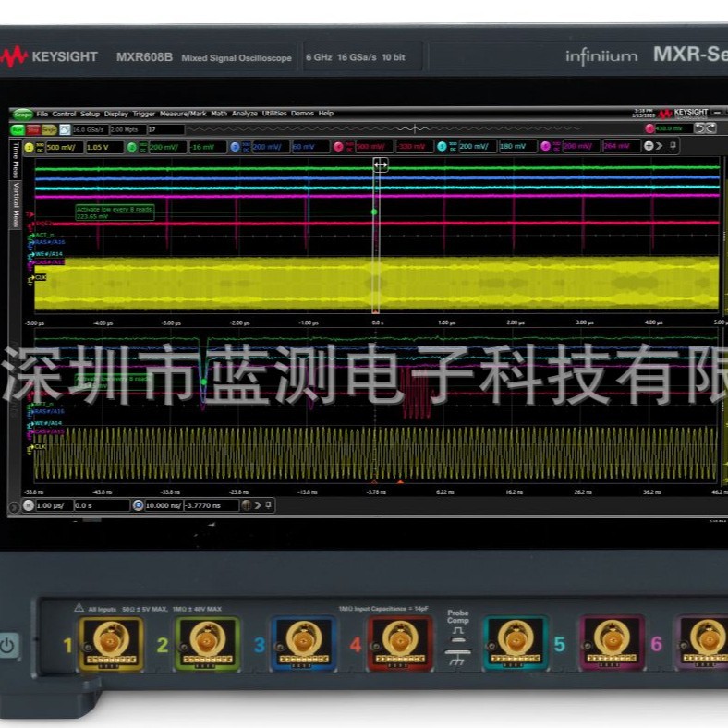Click channel 6 50Ω DC coupling icon

tap(557, 146)
